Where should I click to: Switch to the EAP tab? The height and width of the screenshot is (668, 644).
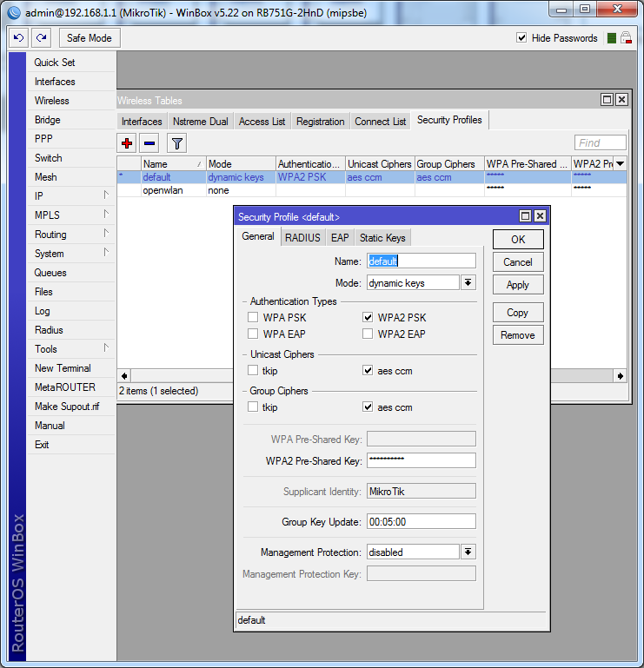pyautogui.click(x=340, y=238)
